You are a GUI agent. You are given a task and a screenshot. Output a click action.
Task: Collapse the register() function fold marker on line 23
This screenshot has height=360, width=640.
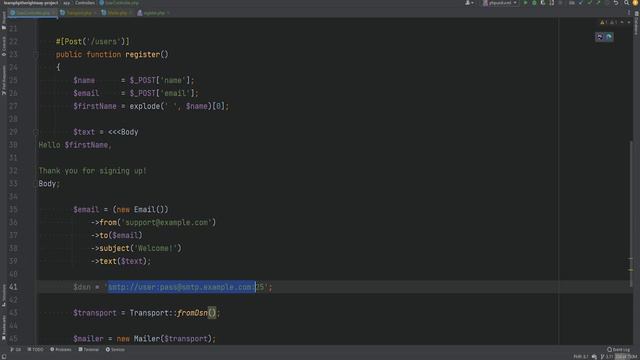tap(36, 54)
